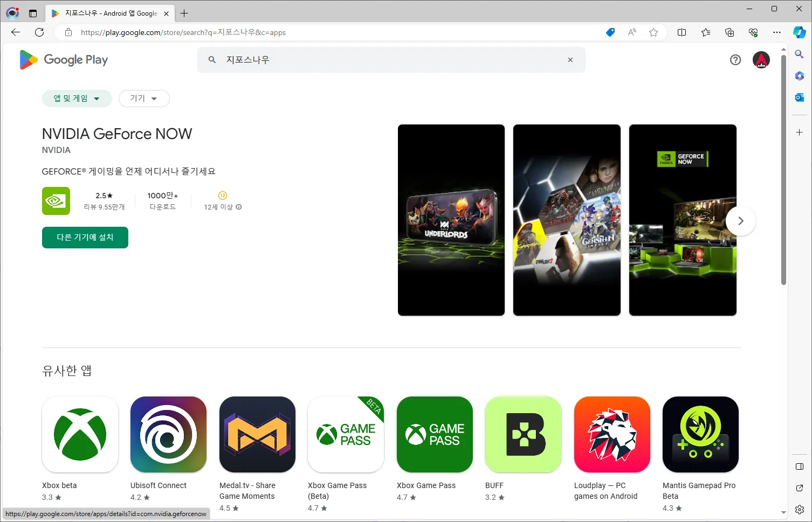Click the Xbox beta app name
The width and height of the screenshot is (812, 522).
tap(59, 485)
